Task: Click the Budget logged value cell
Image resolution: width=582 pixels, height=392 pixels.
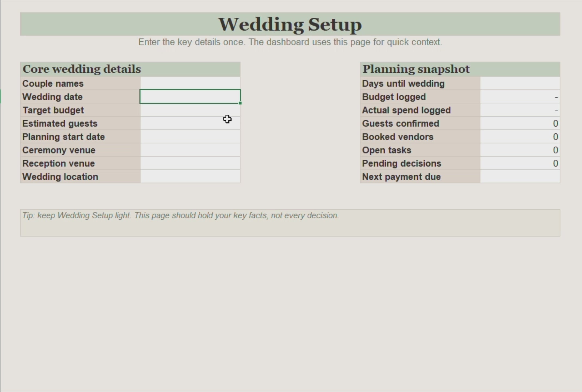Action: pyautogui.click(x=520, y=97)
